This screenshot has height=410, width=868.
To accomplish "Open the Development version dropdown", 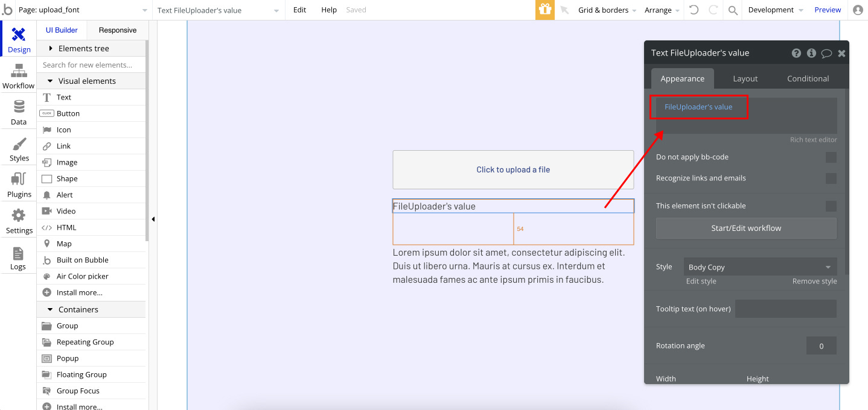I will pos(776,10).
